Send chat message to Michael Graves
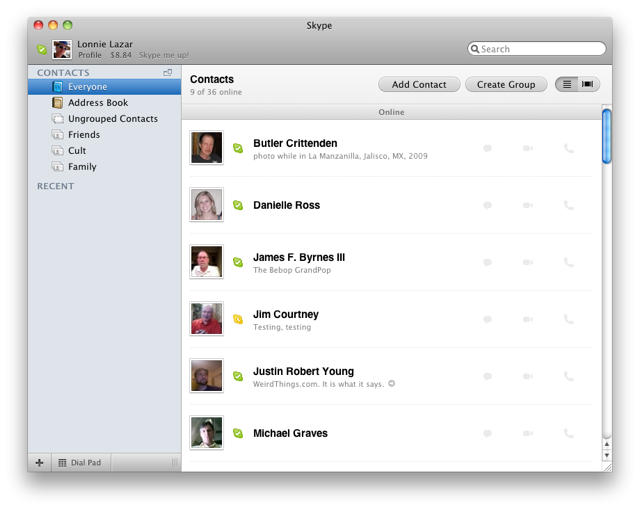640x510 pixels. (x=487, y=433)
